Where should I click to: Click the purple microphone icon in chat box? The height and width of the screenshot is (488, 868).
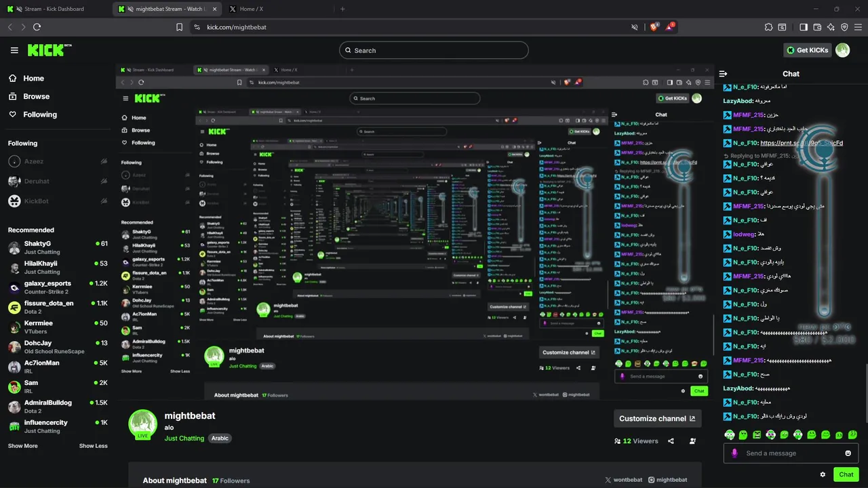734,453
